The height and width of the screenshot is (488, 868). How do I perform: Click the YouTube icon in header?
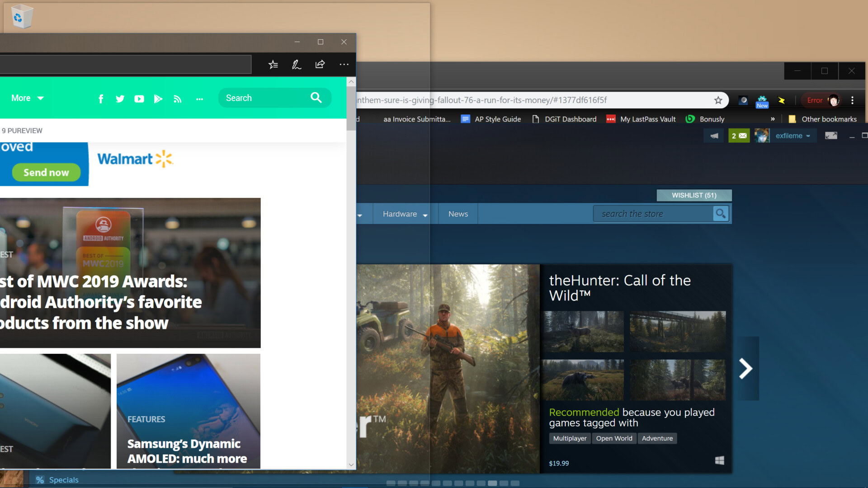pyautogui.click(x=139, y=99)
